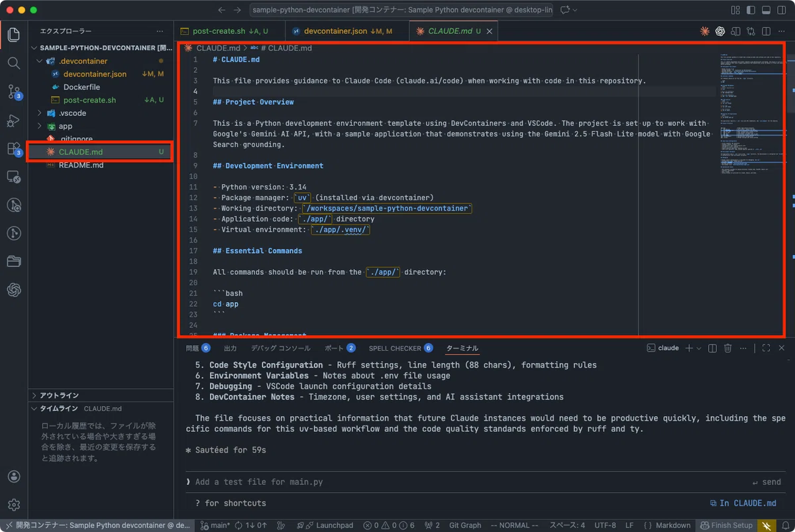Click the OpenAI icon in editor toolbar
Viewport: 795px width, 532px height.
tap(720, 31)
